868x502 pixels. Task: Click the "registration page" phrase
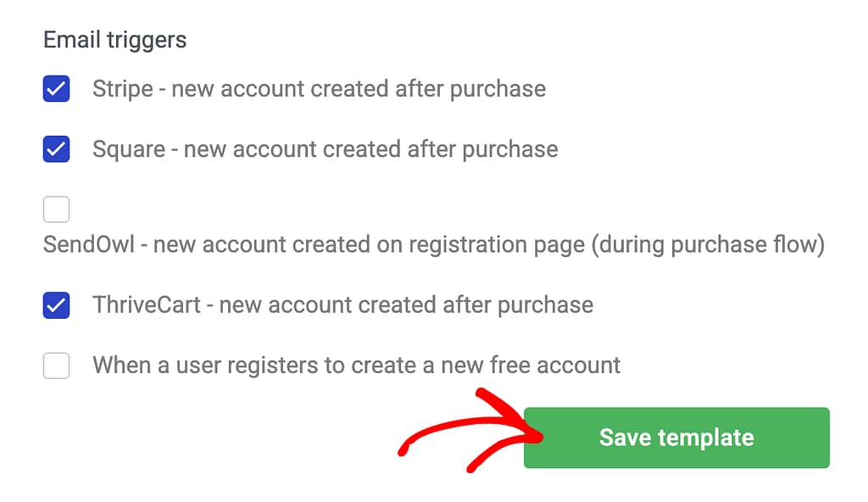497,245
